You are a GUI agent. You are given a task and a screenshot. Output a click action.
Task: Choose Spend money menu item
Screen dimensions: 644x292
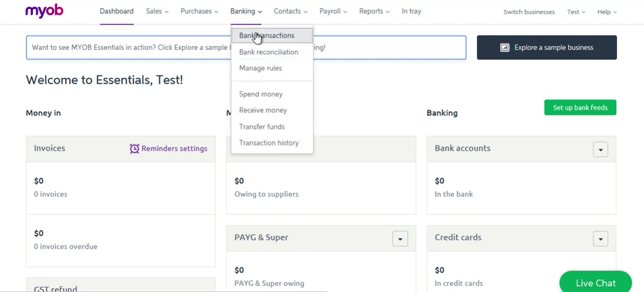click(272, 94)
